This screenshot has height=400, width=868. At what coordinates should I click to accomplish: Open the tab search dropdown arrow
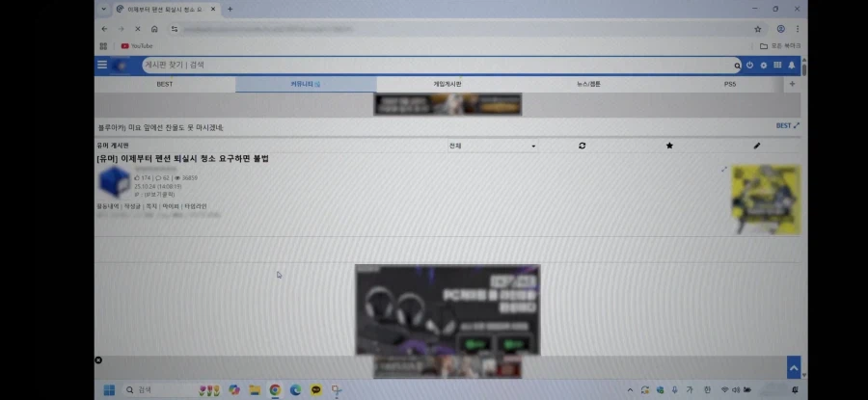(103, 9)
